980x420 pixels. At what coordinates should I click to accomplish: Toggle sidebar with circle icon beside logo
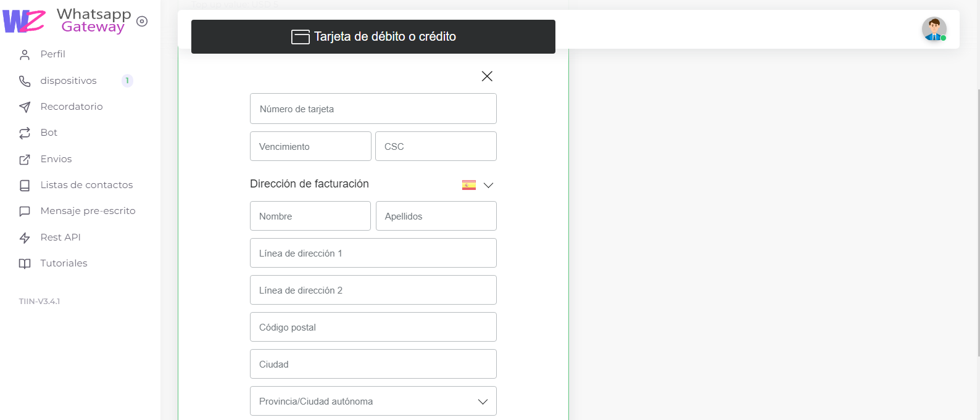[142, 22]
